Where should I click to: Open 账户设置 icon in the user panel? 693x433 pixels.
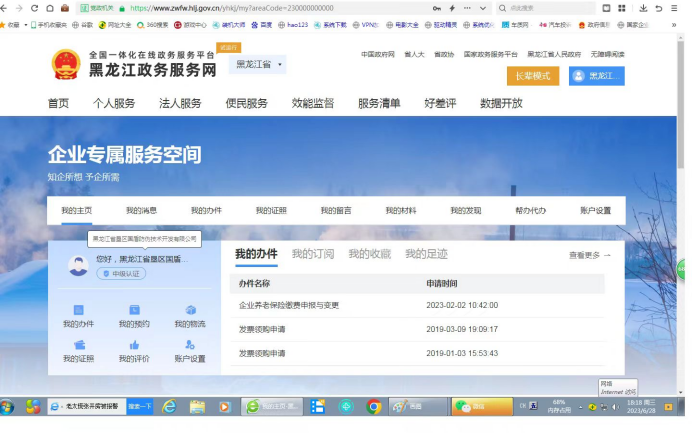click(x=190, y=346)
